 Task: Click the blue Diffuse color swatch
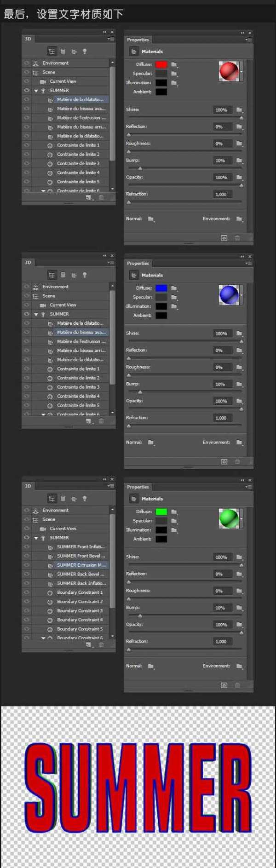pyautogui.click(x=161, y=288)
